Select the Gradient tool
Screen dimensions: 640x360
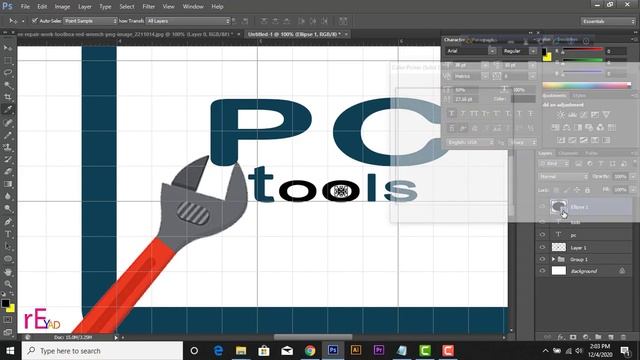[8, 184]
